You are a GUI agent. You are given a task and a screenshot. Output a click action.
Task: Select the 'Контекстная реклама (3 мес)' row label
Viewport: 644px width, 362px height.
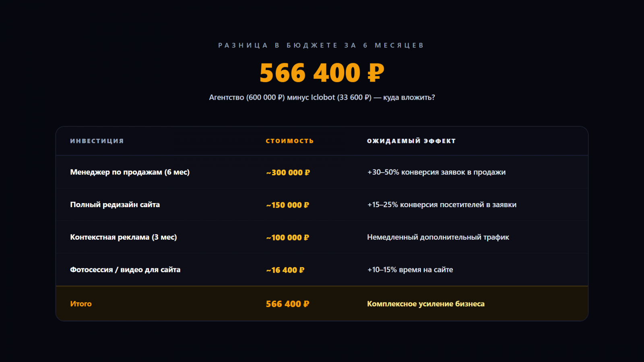point(123,237)
